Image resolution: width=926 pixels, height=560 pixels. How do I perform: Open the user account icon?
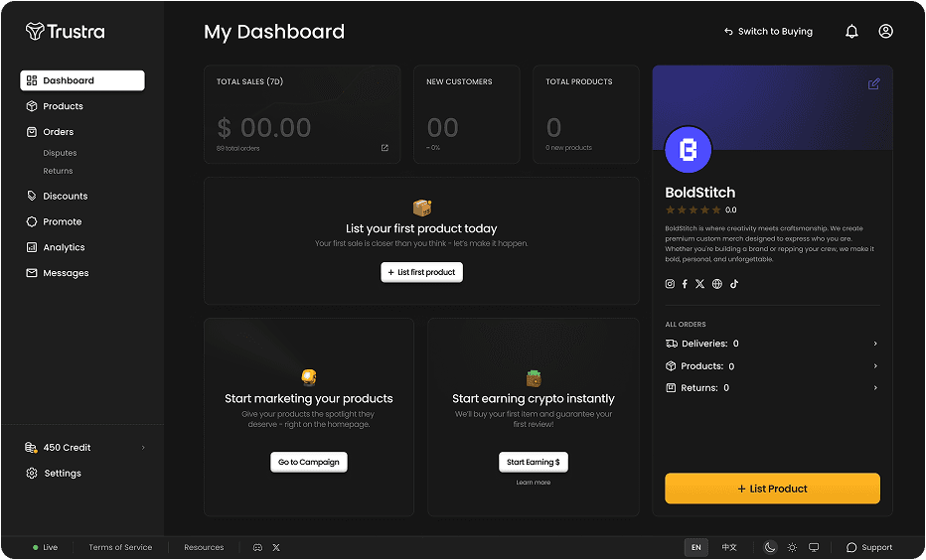click(x=885, y=31)
